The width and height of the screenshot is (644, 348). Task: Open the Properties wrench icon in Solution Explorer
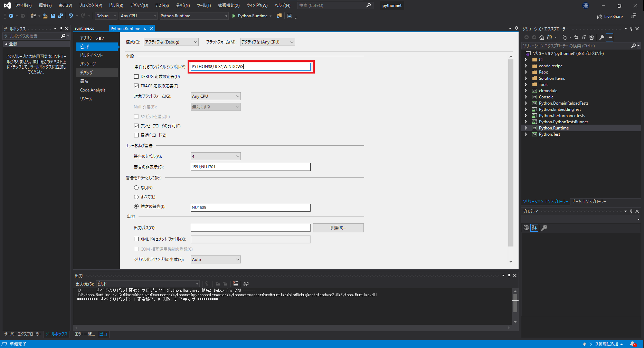[602, 37]
